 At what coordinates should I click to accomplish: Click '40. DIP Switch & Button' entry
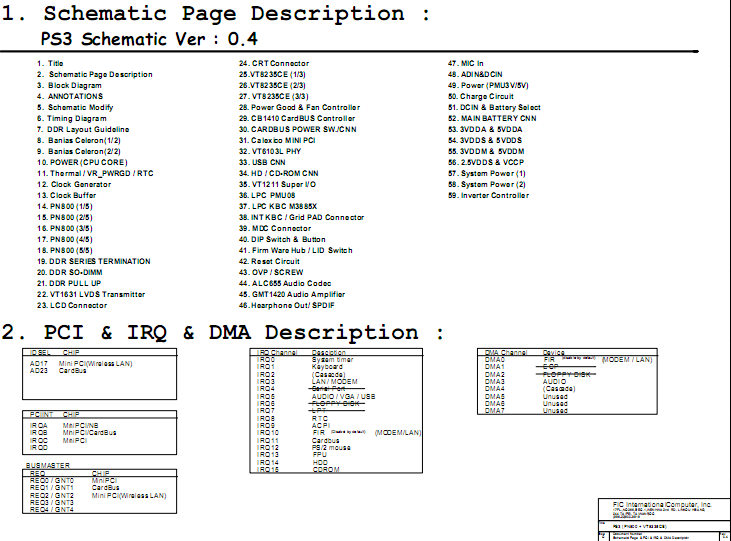[282, 240]
